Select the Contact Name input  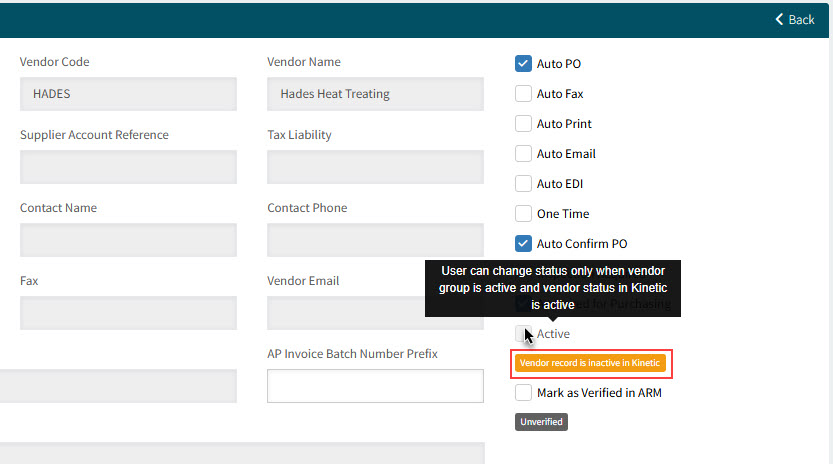pyautogui.click(x=128, y=240)
